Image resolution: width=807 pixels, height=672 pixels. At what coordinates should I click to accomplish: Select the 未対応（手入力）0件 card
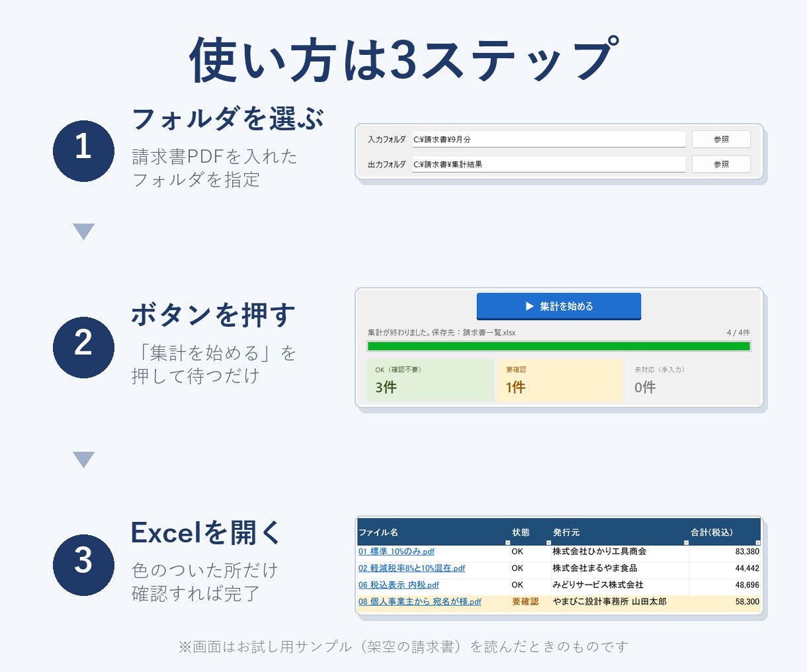coord(689,380)
